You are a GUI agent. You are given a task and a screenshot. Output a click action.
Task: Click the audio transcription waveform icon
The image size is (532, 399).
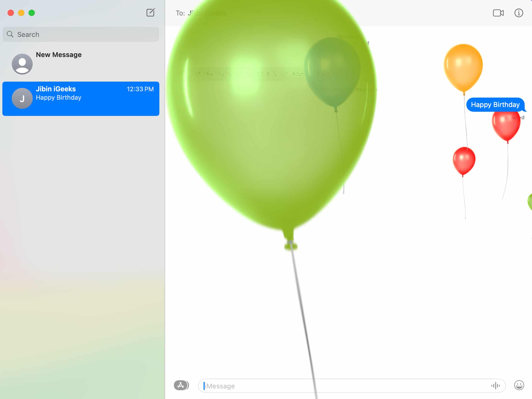496,386
